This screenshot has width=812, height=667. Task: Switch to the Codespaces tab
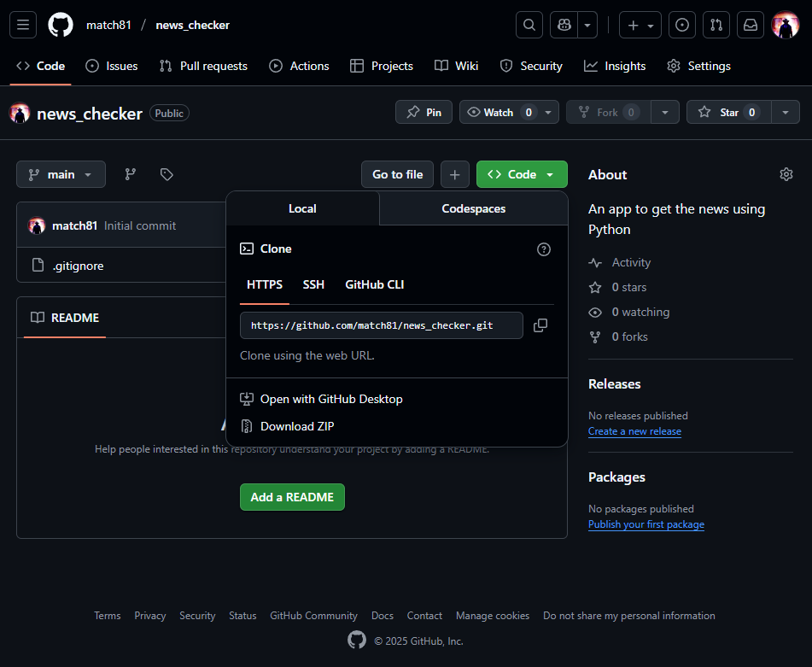point(473,208)
